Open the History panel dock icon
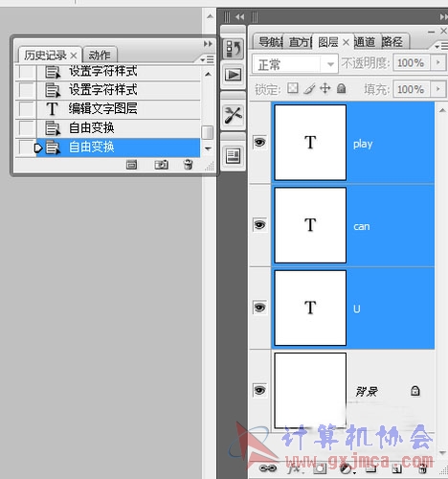Viewport: 448px width, 479px height. (x=234, y=49)
